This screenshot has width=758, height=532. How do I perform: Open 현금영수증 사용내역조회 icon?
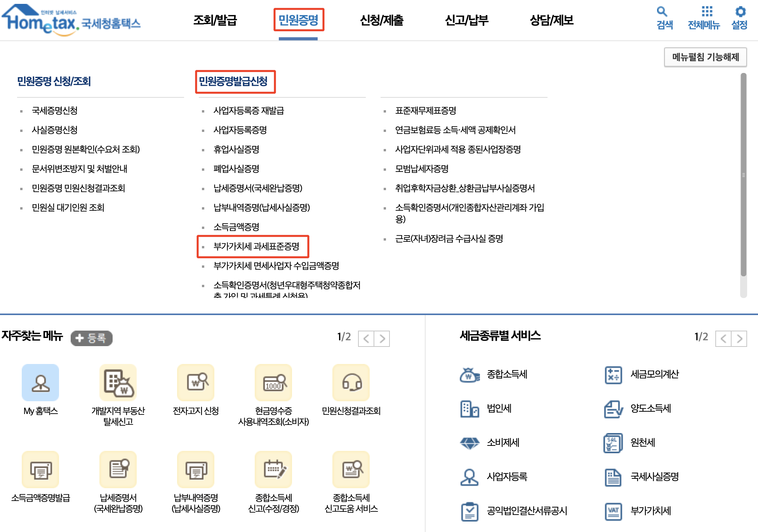273,383
